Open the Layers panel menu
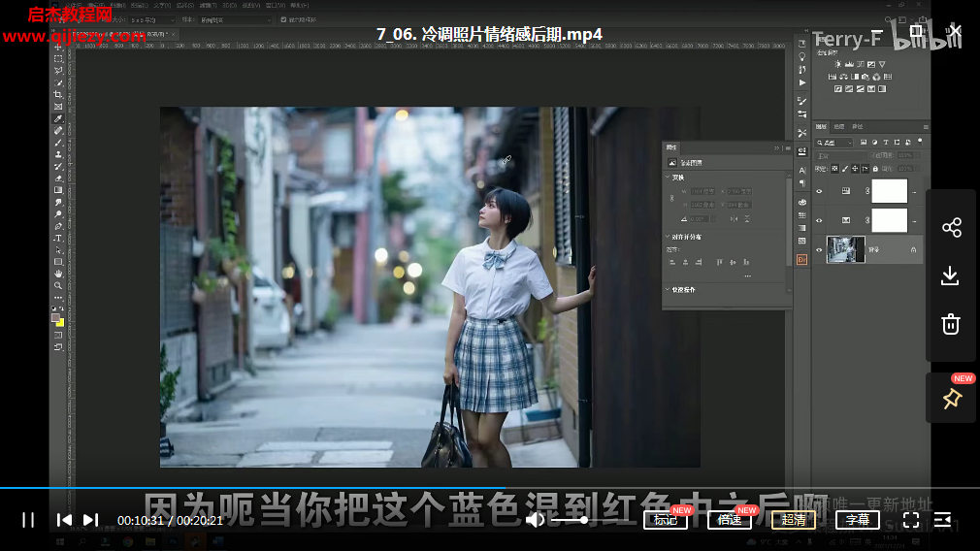Screen dimensions: 980x551 926,127
